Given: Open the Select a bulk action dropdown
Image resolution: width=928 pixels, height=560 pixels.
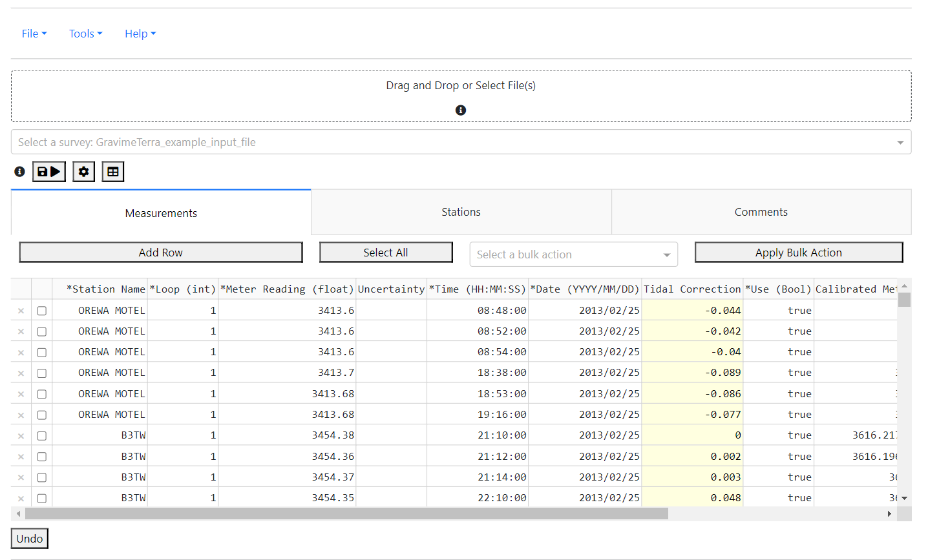Looking at the screenshot, I should pos(573,254).
